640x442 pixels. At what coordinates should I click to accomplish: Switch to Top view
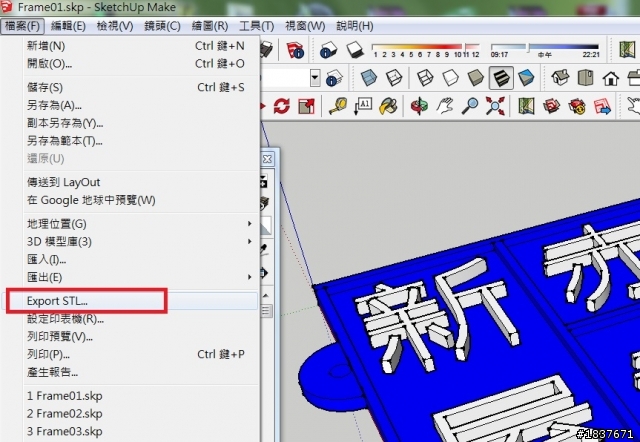click(585, 78)
